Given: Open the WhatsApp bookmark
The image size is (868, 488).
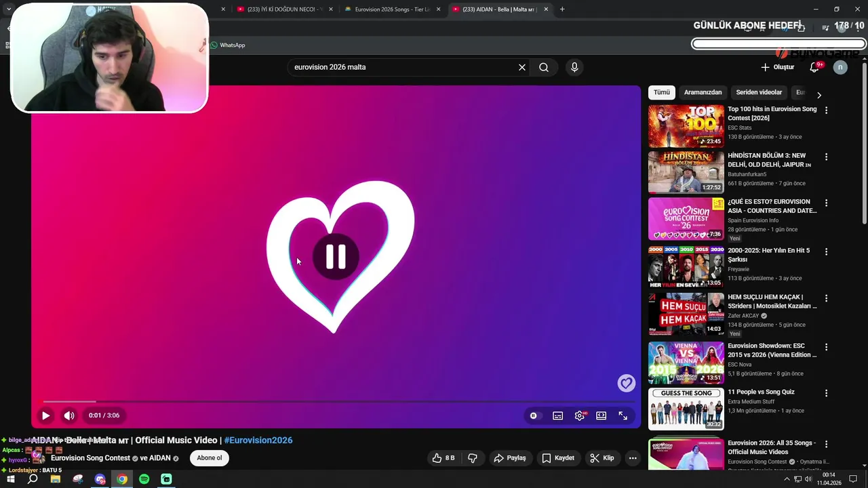Looking at the screenshot, I should [x=227, y=45].
